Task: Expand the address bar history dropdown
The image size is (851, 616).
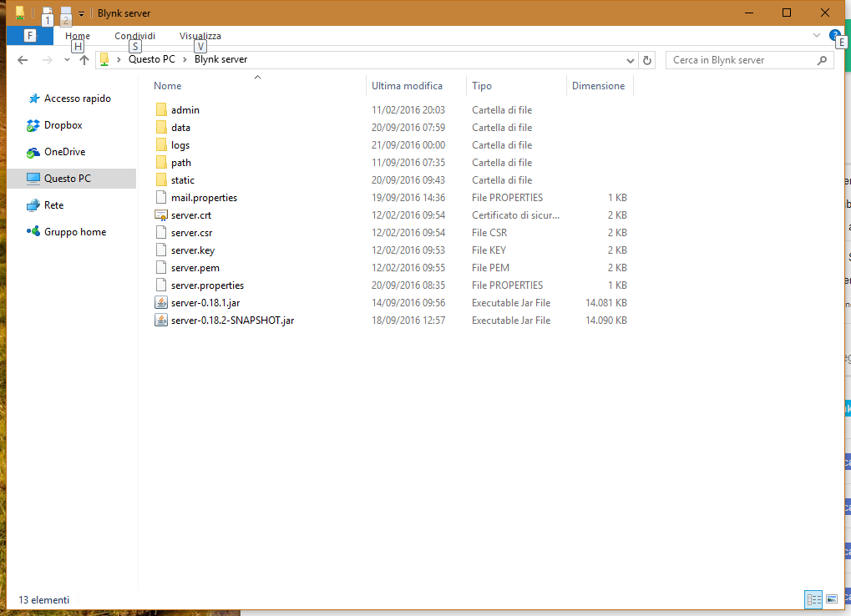Action: tap(631, 60)
